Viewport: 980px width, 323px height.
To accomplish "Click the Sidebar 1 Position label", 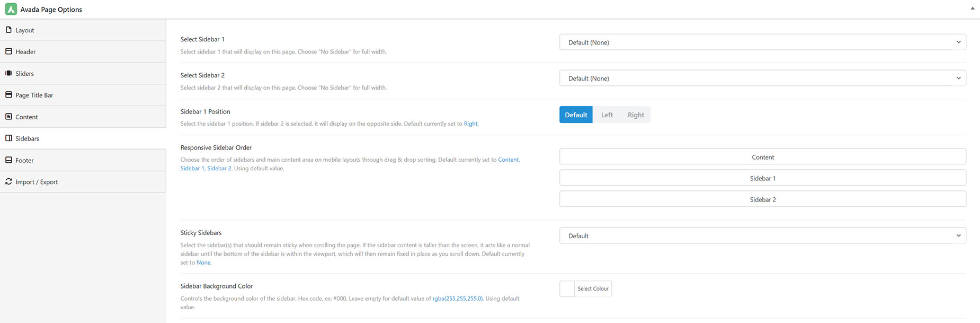I will pyautogui.click(x=205, y=111).
